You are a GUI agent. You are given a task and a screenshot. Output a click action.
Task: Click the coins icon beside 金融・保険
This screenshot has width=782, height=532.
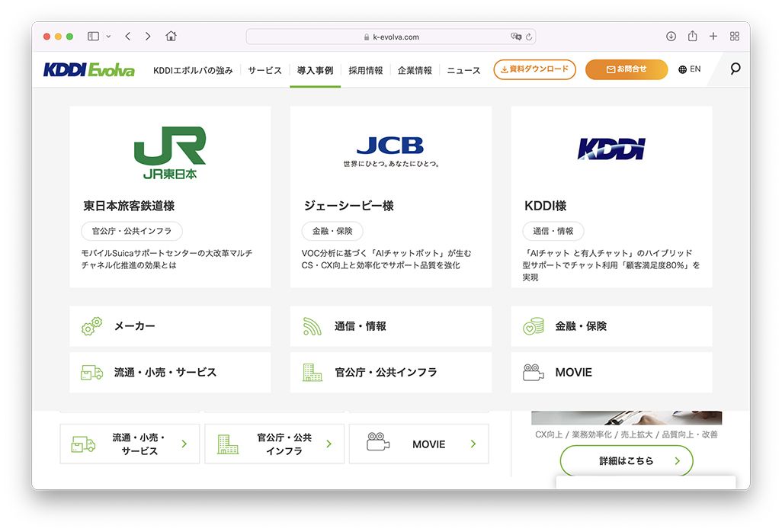(533, 326)
